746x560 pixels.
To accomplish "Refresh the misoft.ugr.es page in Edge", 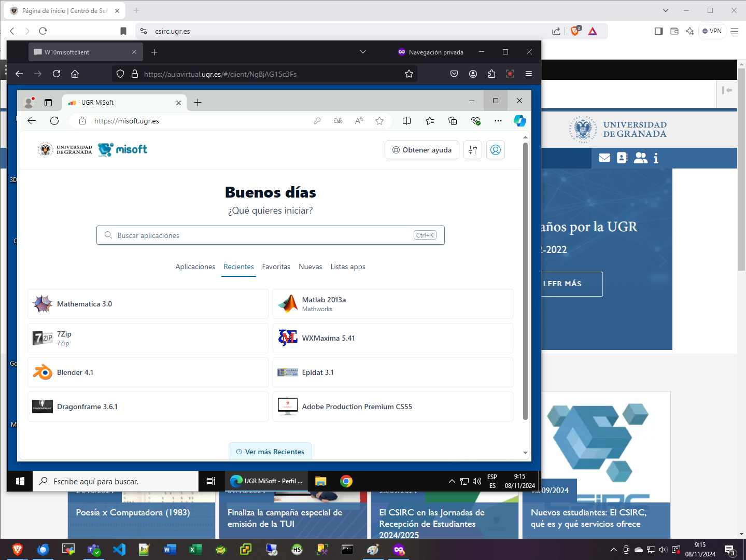I will point(54,121).
